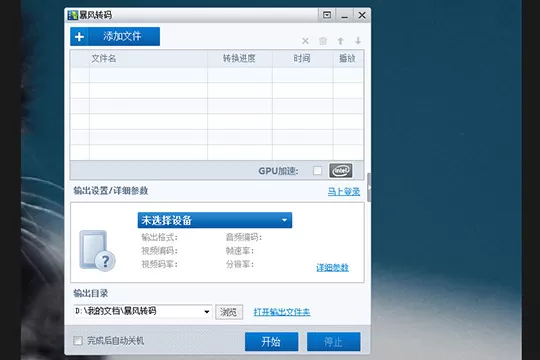Screen dimensions: 540x360
Task: Click the 停止 stop button
Action: click(x=333, y=342)
